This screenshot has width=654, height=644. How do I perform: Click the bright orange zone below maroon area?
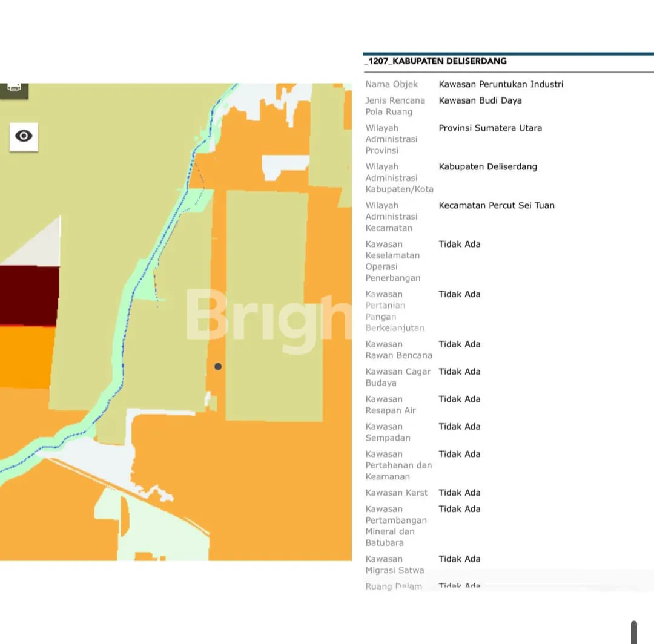coord(27,356)
